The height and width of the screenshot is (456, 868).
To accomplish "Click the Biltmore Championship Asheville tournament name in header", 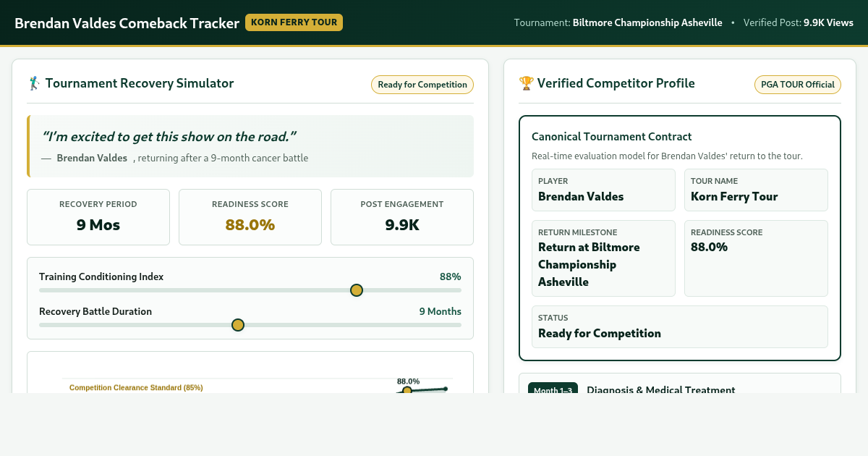I will pos(647,22).
